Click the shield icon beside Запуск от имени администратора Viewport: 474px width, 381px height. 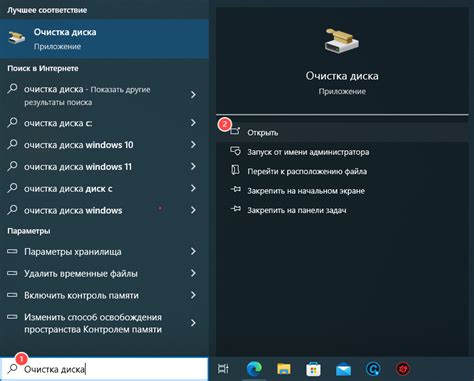click(235, 152)
